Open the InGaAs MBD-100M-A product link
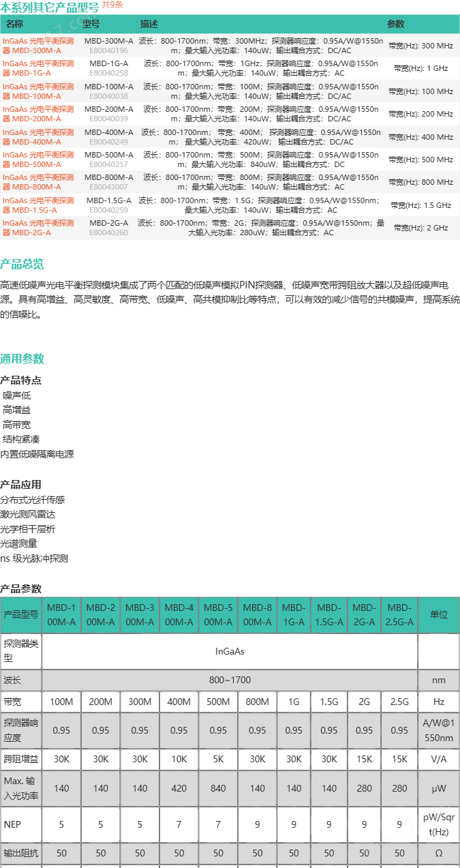 pos(38,91)
